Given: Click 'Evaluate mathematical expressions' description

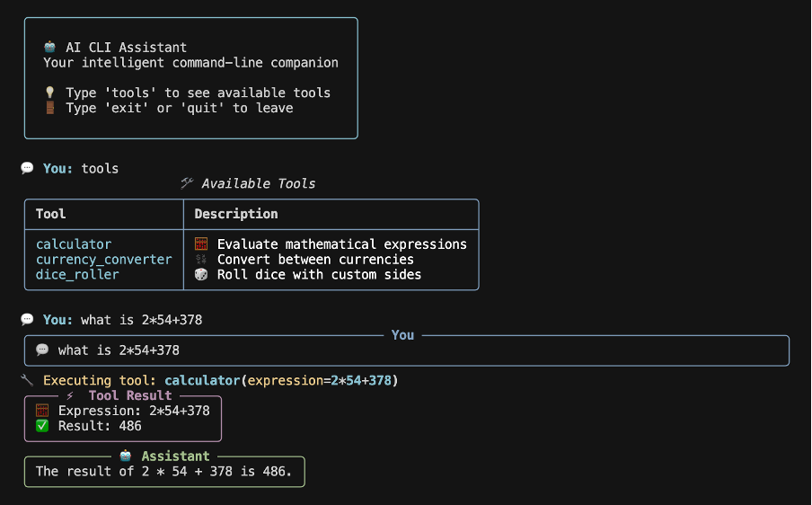Looking at the screenshot, I should coord(342,244).
